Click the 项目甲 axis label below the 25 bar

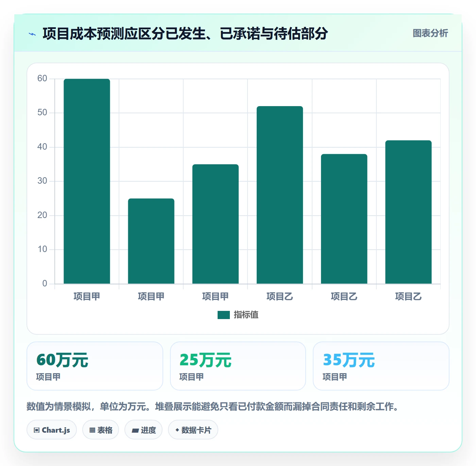(x=151, y=297)
